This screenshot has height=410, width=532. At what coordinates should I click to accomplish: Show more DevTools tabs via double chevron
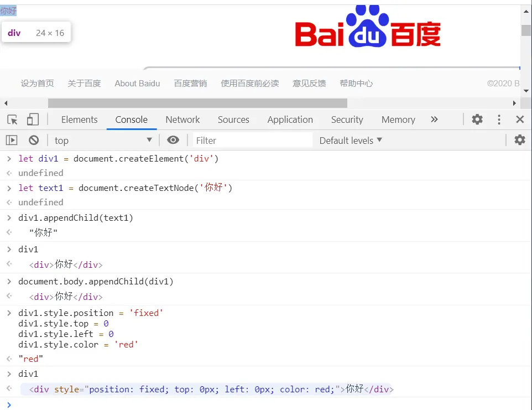click(434, 120)
